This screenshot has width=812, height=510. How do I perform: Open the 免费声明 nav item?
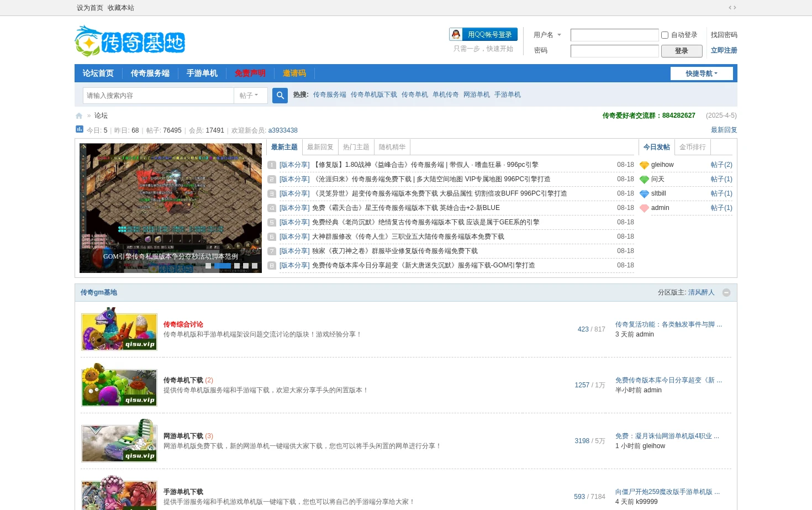tap(250, 73)
